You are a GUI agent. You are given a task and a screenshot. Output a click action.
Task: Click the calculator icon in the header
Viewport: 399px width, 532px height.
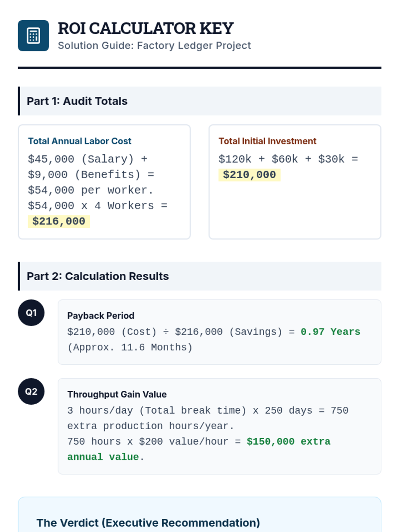pos(33,36)
